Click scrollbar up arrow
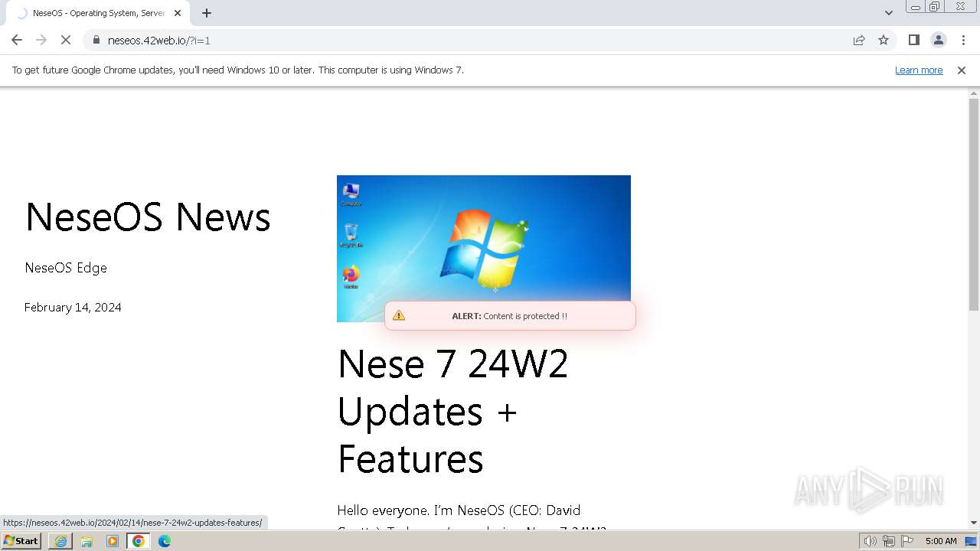Image resolution: width=980 pixels, height=551 pixels. click(x=974, y=93)
